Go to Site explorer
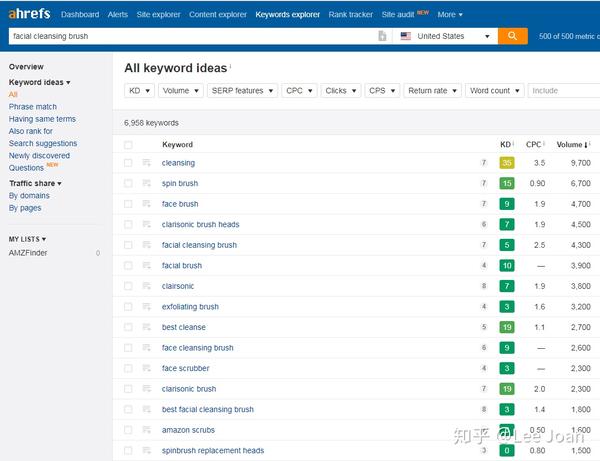This screenshot has height=461, width=600. click(158, 15)
